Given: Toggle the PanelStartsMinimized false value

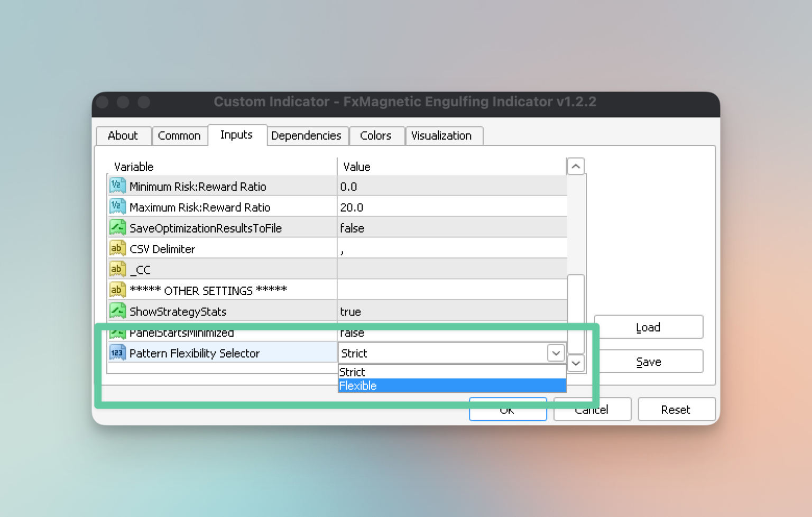Looking at the screenshot, I should [452, 333].
